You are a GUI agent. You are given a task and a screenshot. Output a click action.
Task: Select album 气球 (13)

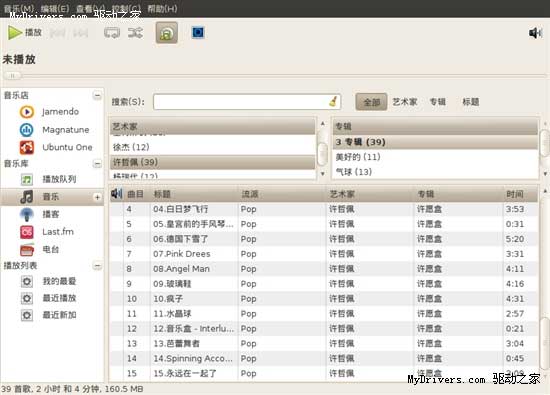[435, 172]
